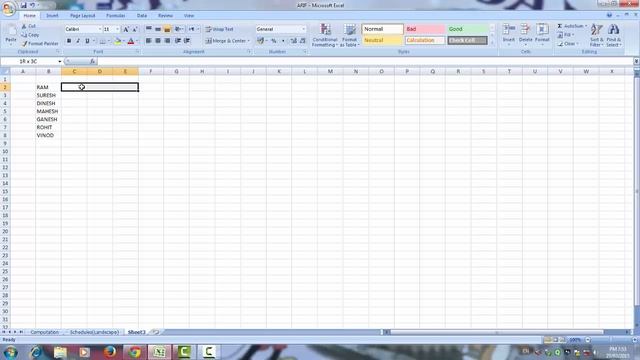Open the Office button menu

pos(8,8)
